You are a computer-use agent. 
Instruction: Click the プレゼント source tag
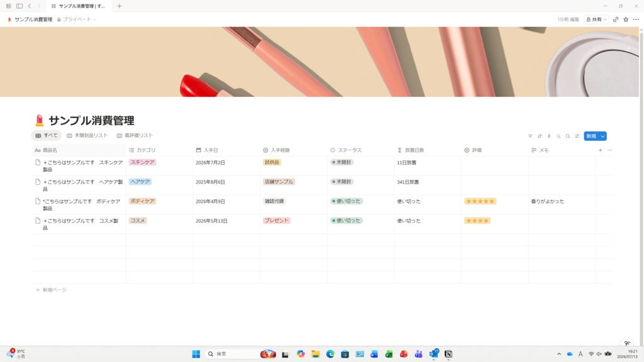coord(277,221)
